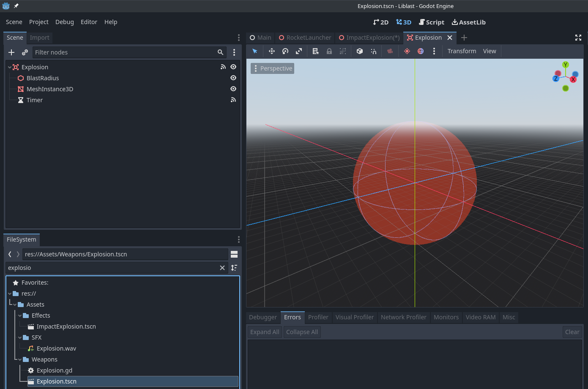Hide the BlastRadius node

tap(233, 78)
